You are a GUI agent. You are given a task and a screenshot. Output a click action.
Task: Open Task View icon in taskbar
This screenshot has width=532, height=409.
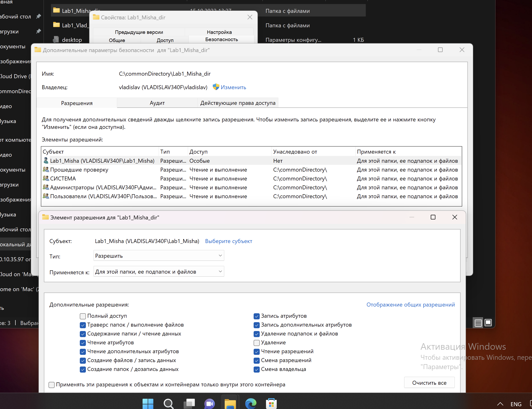tap(189, 403)
